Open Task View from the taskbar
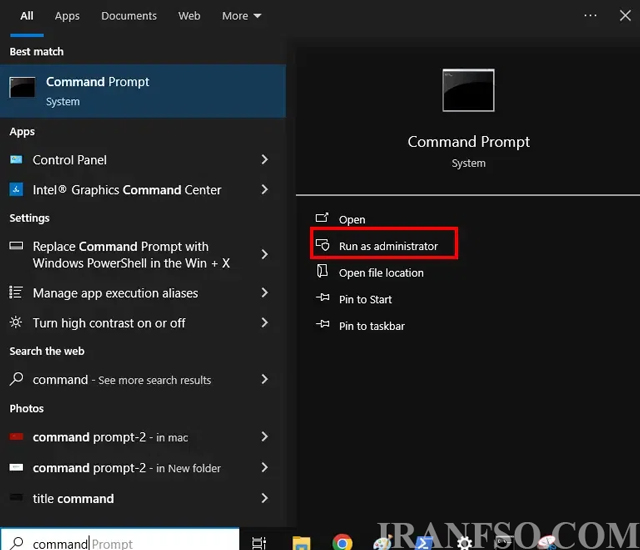The height and width of the screenshot is (550, 640). click(x=259, y=543)
